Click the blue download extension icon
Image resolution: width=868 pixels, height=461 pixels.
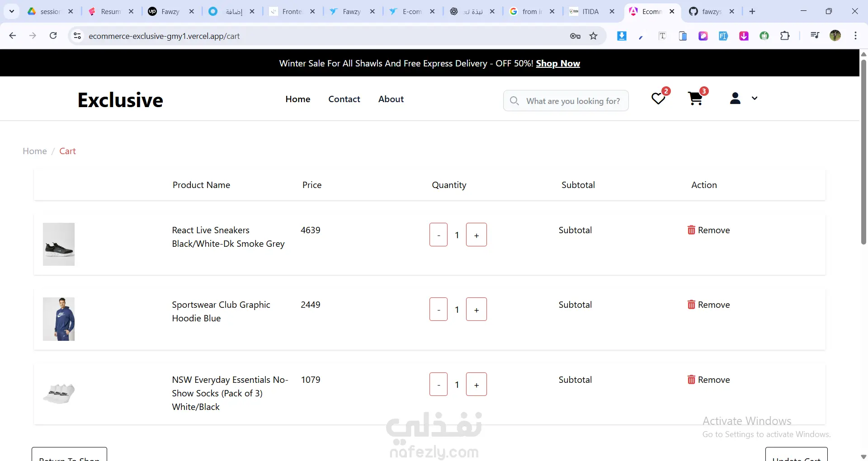[x=622, y=36]
